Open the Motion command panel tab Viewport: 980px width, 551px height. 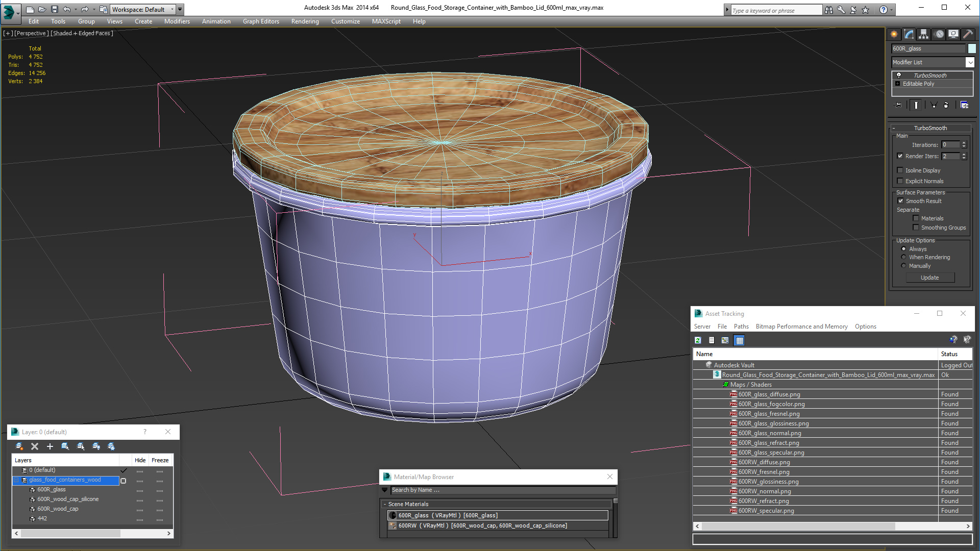(x=939, y=34)
